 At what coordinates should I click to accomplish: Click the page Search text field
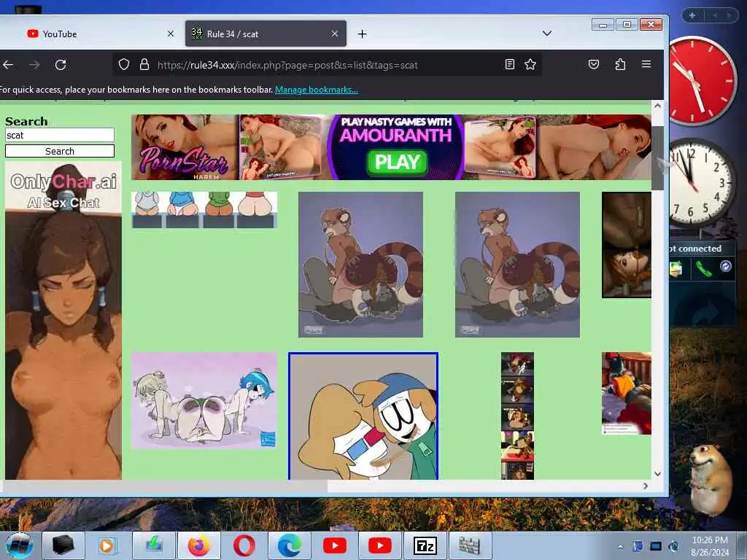(60, 135)
